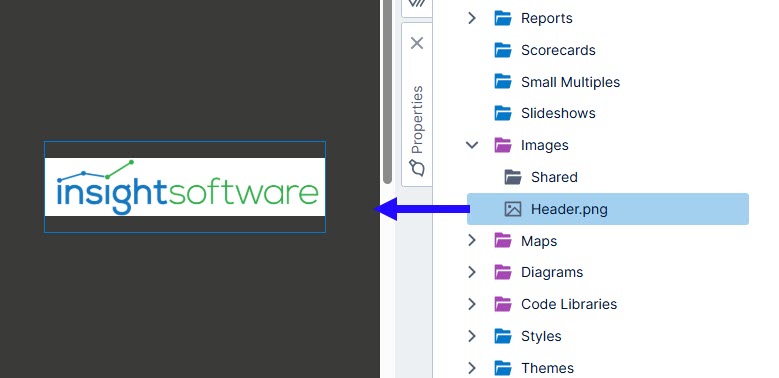Screen dimensions: 779x378
Task: Click the gray Shared folder icon
Action: pos(513,177)
